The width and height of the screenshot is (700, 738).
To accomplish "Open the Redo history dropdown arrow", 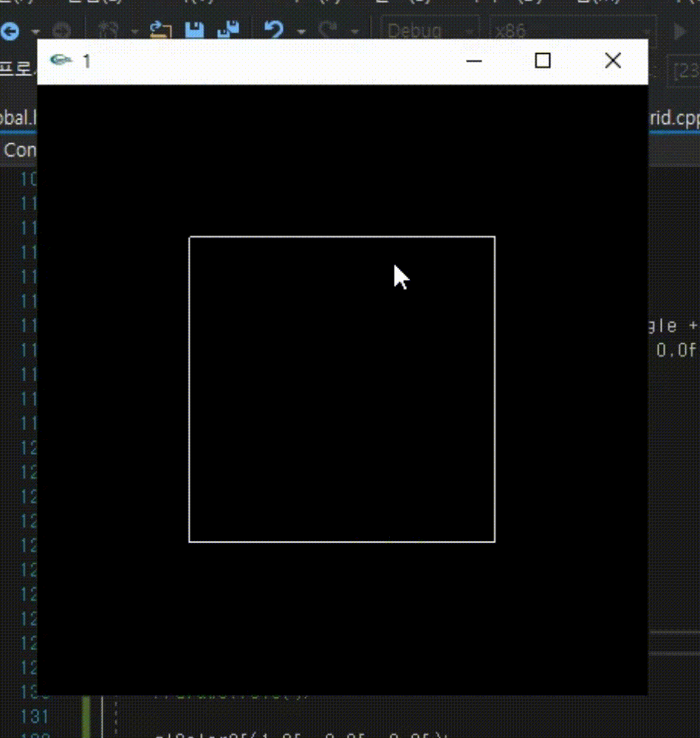I will (x=354, y=31).
